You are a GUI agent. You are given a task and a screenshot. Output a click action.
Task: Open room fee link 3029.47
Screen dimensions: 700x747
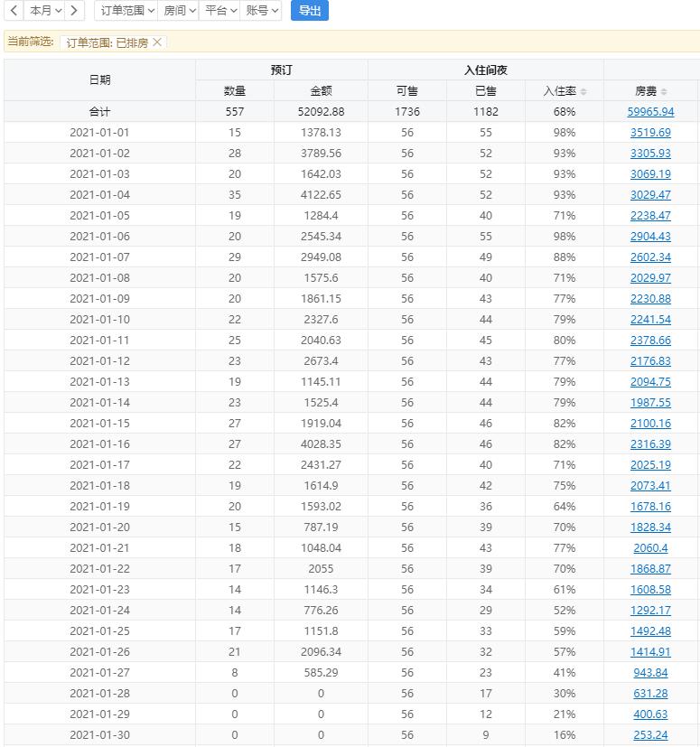[650, 195]
